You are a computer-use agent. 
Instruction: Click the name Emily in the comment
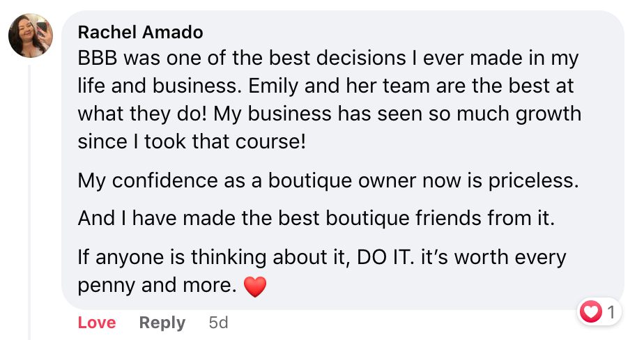(x=273, y=86)
